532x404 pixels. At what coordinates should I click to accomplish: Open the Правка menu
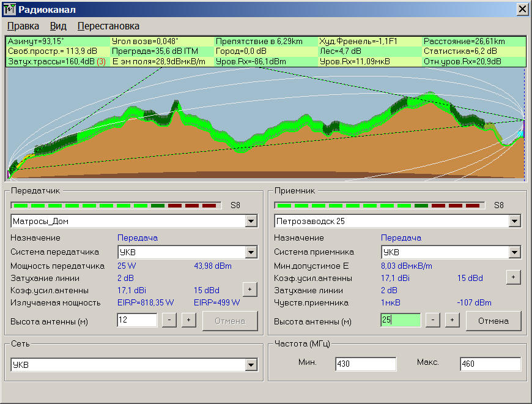tap(23, 26)
